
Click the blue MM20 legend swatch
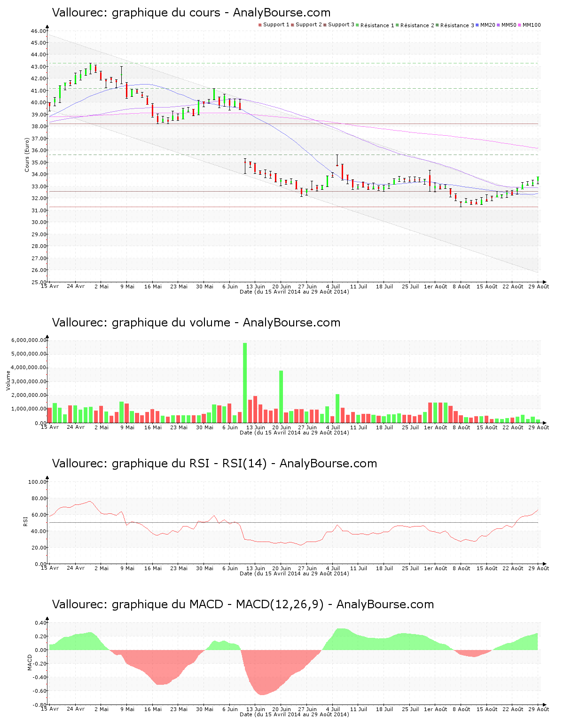[478, 25]
